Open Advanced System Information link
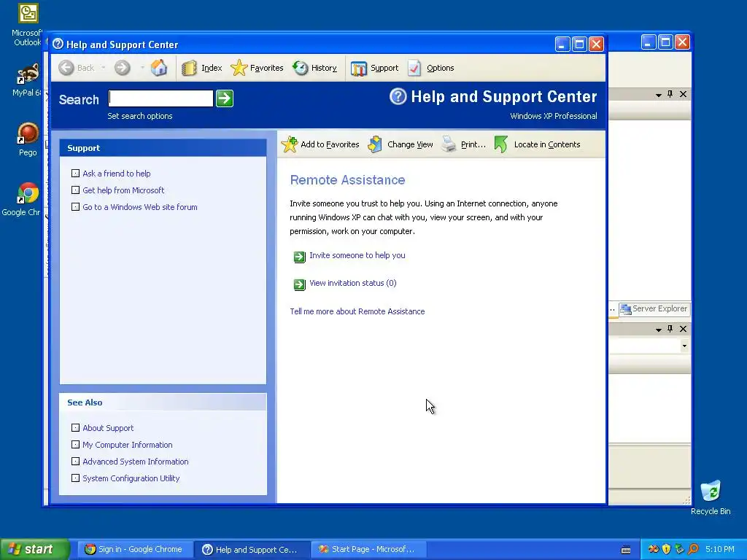 tap(135, 461)
